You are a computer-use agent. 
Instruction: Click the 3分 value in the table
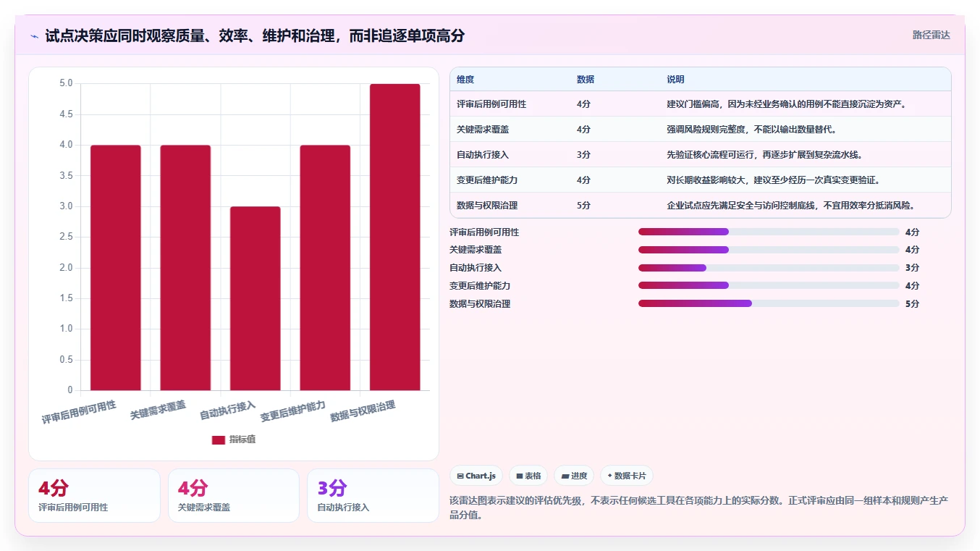click(x=583, y=155)
